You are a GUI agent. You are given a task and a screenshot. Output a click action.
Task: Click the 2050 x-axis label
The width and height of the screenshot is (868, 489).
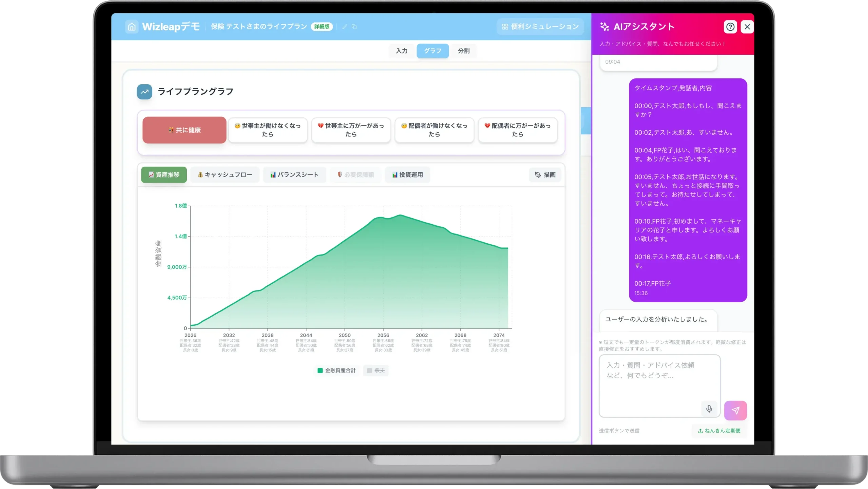(344, 335)
